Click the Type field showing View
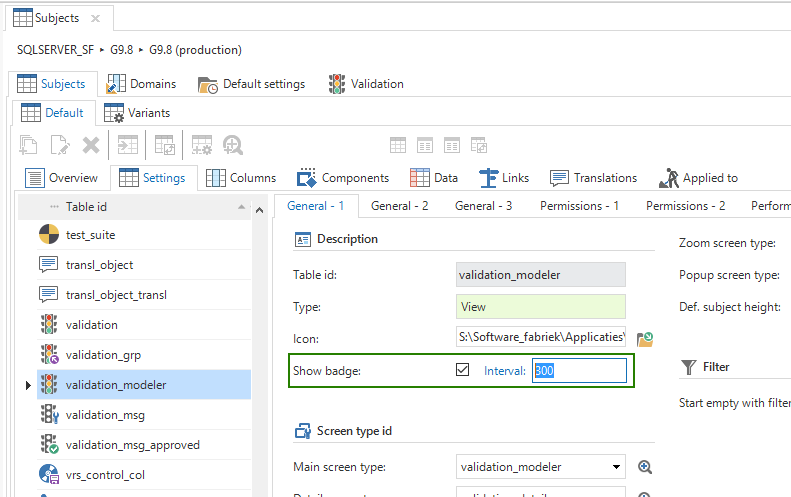 tap(541, 307)
